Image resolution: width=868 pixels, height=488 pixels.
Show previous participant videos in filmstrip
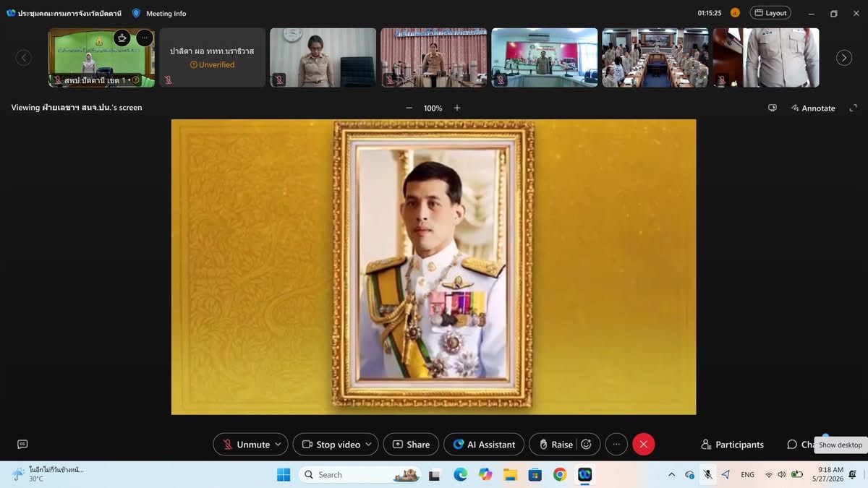click(x=24, y=58)
